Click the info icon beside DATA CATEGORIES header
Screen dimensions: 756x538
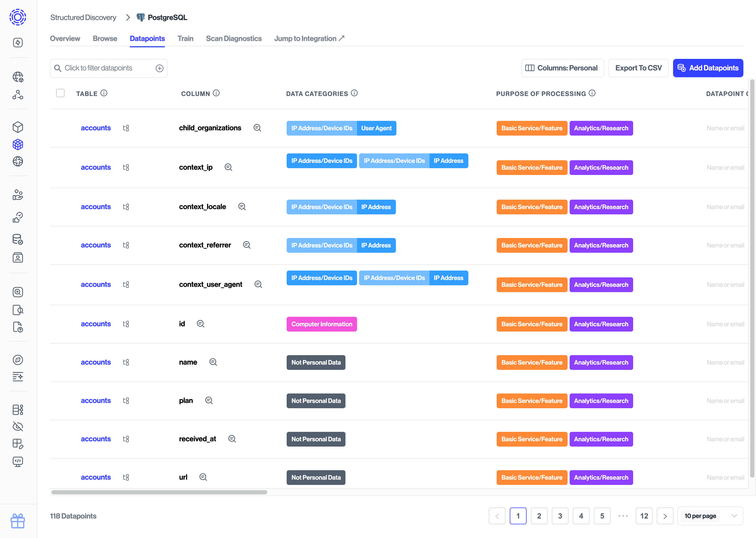pyautogui.click(x=354, y=93)
